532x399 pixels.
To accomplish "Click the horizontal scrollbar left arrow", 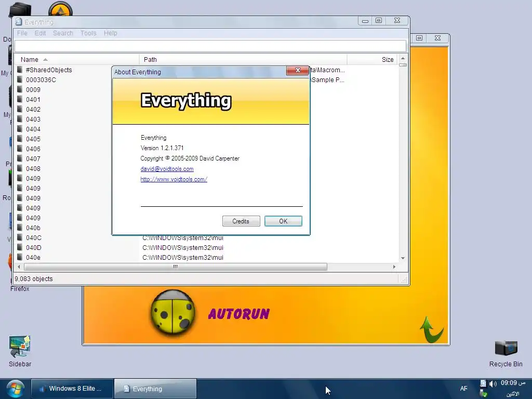I will pyautogui.click(x=19, y=267).
